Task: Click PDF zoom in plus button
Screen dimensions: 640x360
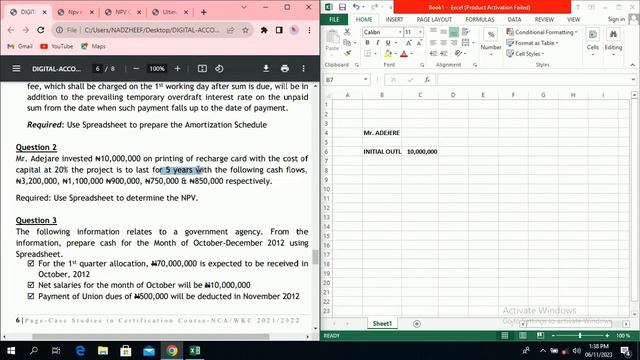Action: pos(177,69)
